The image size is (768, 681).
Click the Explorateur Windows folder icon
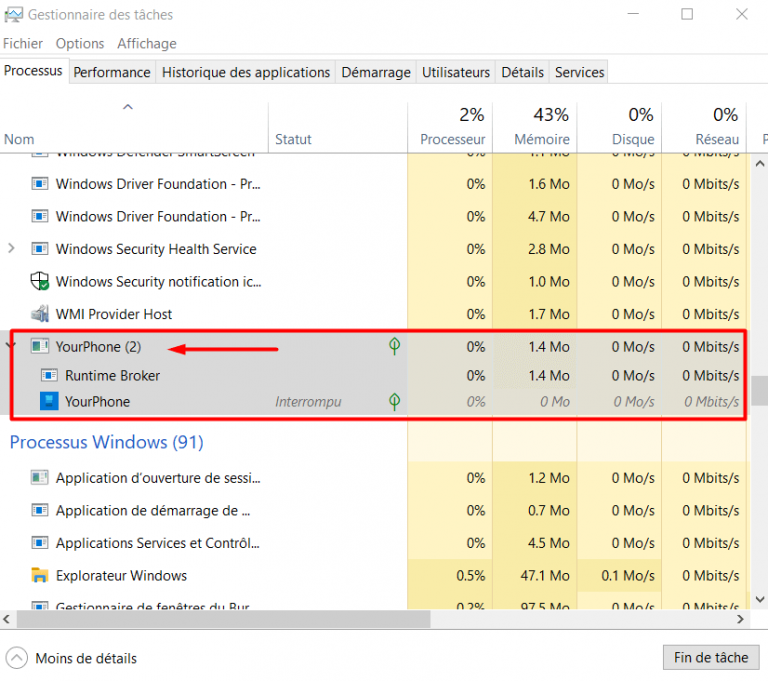click(x=40, y=575)
